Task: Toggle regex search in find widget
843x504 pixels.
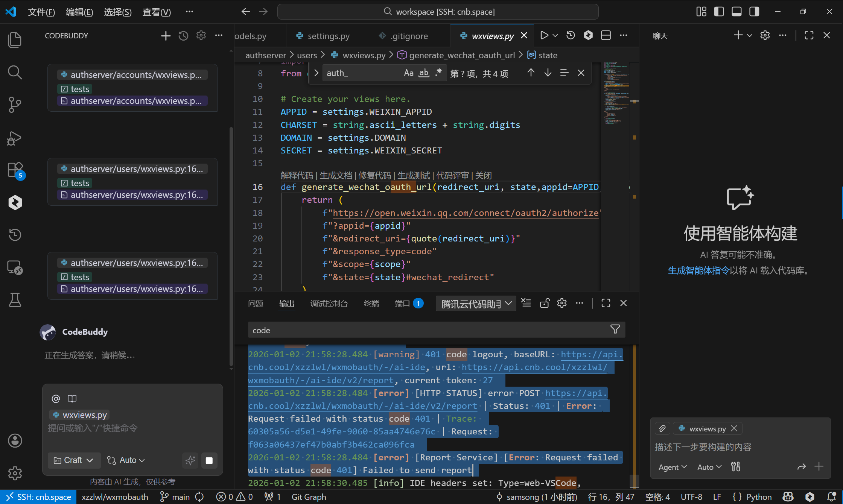Action: [438, 73]
